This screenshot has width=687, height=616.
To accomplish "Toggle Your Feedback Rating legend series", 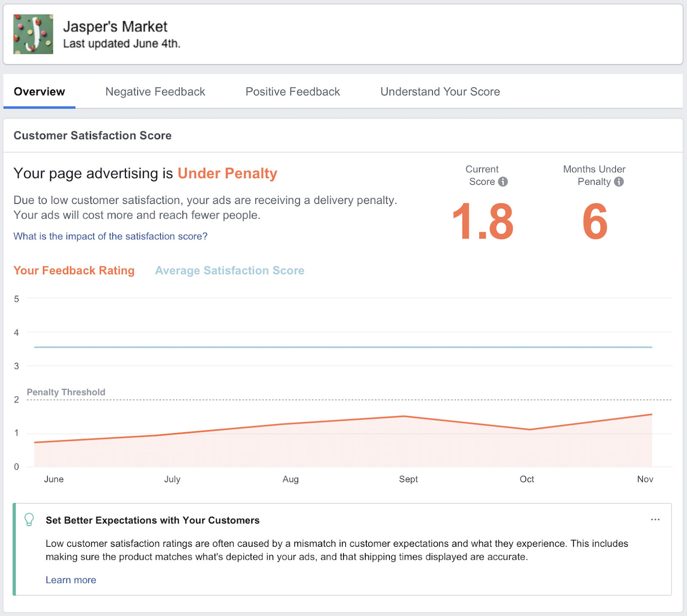I will 74,270.
